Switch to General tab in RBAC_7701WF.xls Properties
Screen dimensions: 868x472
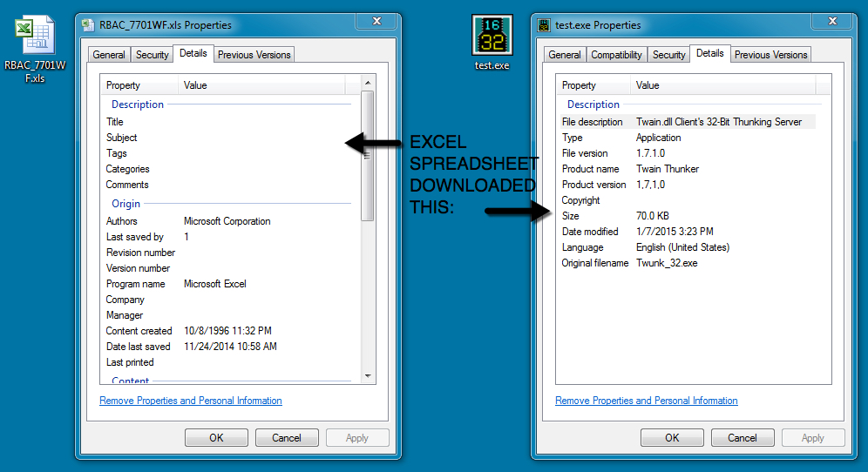(109, 55)
